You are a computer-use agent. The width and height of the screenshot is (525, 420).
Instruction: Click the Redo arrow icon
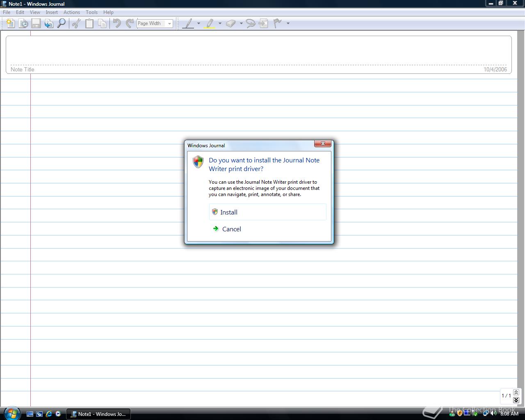pyautogui.click(x=130, y=23)
